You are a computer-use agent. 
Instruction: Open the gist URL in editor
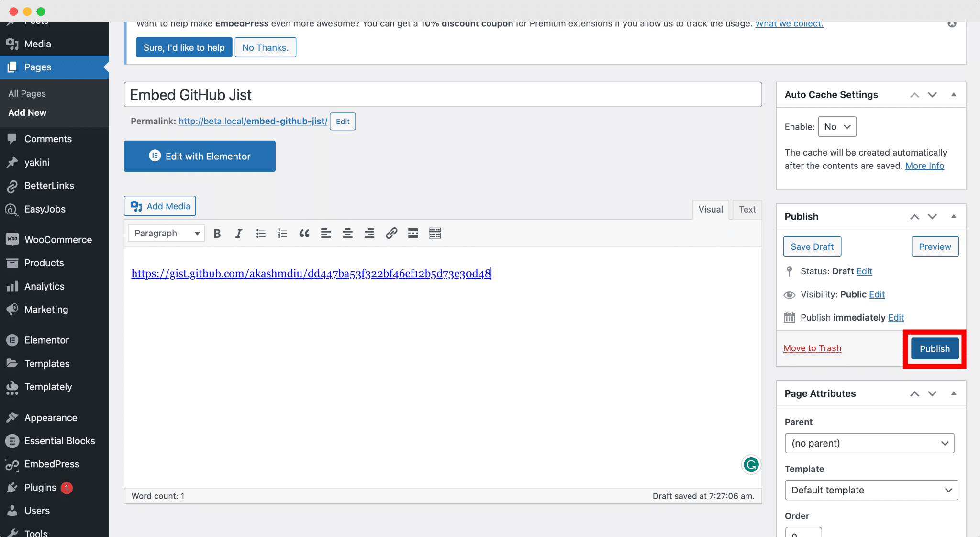tap(311, 273)
